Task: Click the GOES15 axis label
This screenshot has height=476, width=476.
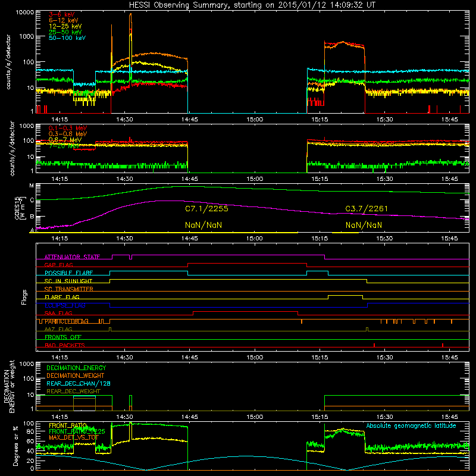Action: (x=17, y=208)
